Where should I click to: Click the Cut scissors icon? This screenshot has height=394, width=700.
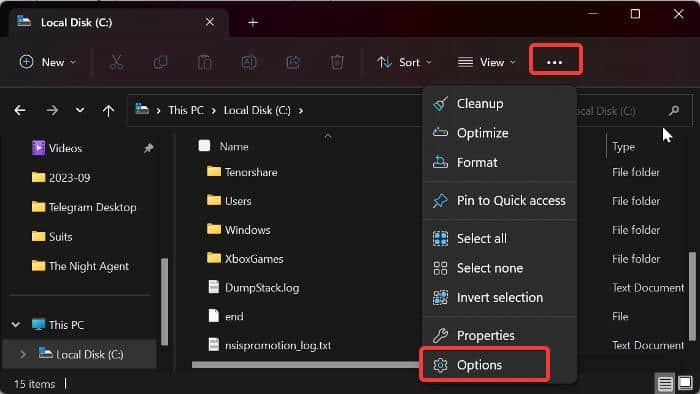[117, 62]
